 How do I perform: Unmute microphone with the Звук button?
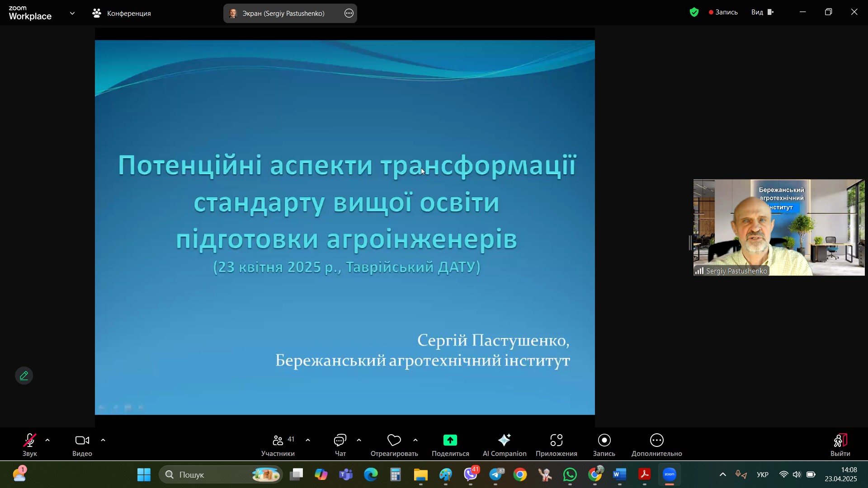tap(30, 445)
